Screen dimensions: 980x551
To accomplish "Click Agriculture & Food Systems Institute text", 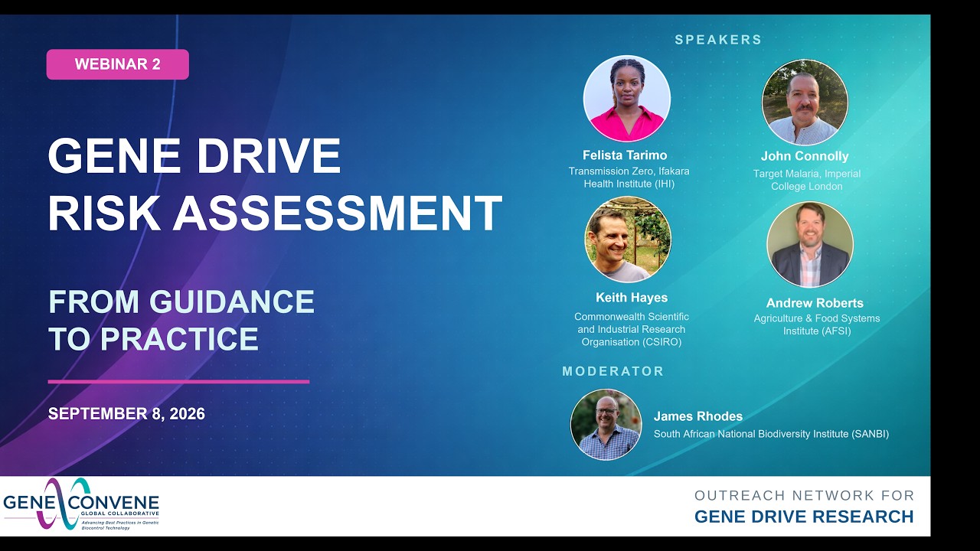I will click(x=817, y=324).
